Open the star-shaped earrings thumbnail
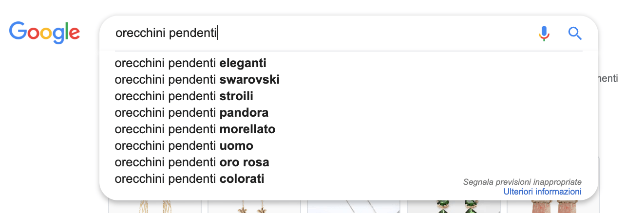Screen dimensions: 644x213 253,207
